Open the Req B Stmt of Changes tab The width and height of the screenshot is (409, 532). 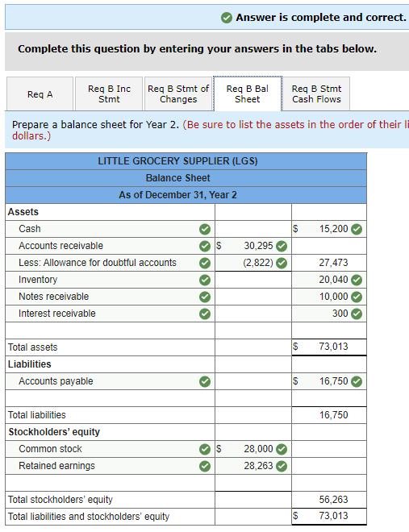178,94
